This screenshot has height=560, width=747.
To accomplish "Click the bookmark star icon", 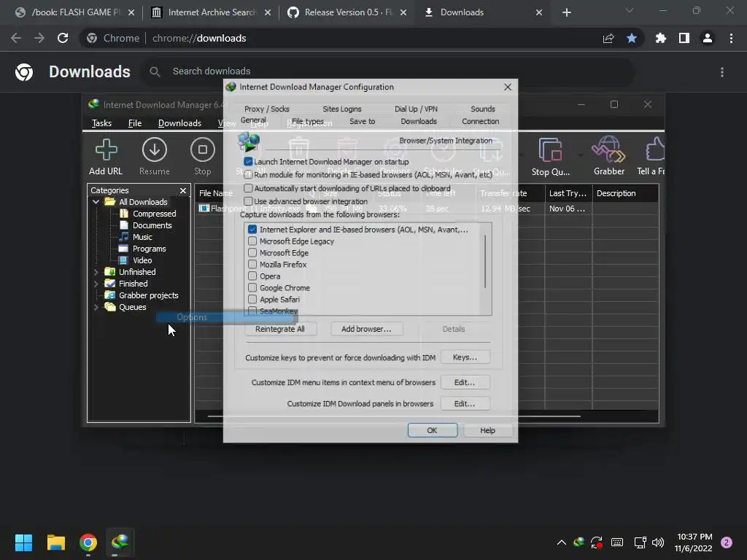I will tap(632, 38).
